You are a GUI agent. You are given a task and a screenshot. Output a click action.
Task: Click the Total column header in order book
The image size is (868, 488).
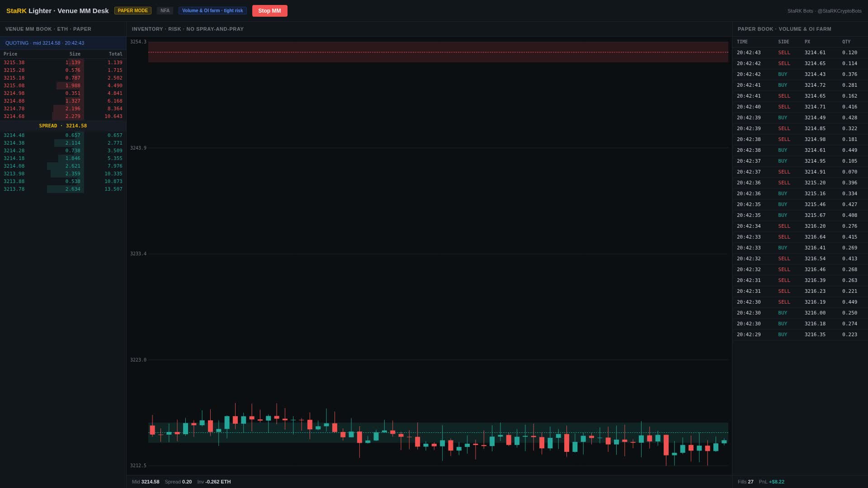tap(115, 54)
